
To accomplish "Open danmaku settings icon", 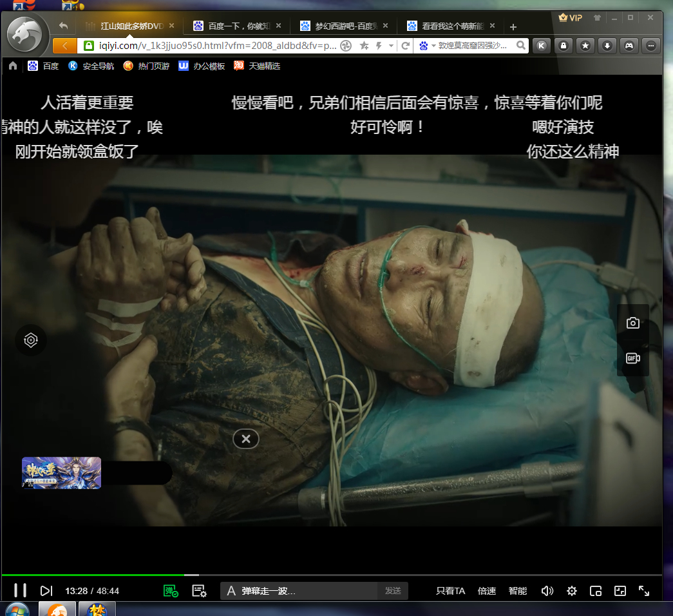I will pos(199,591).
